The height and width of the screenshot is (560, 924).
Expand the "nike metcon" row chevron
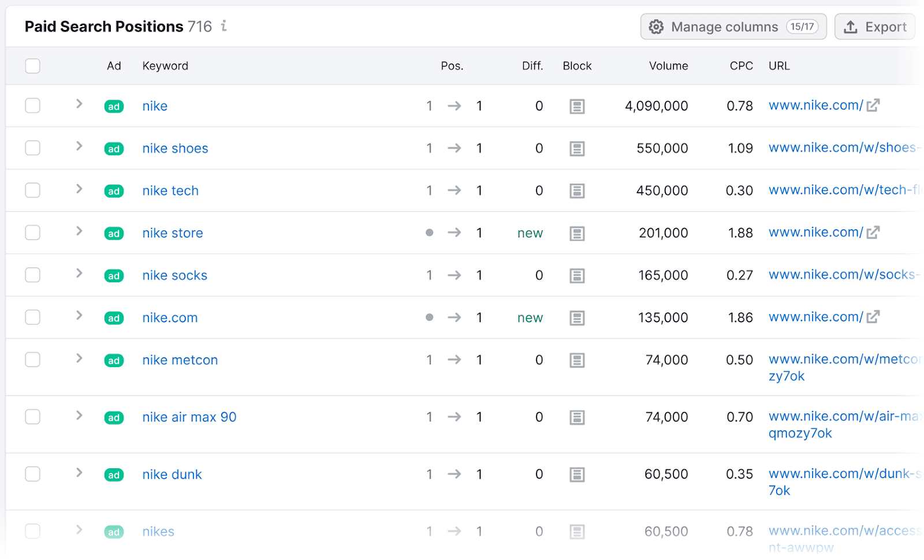click(x=79, y=359)
